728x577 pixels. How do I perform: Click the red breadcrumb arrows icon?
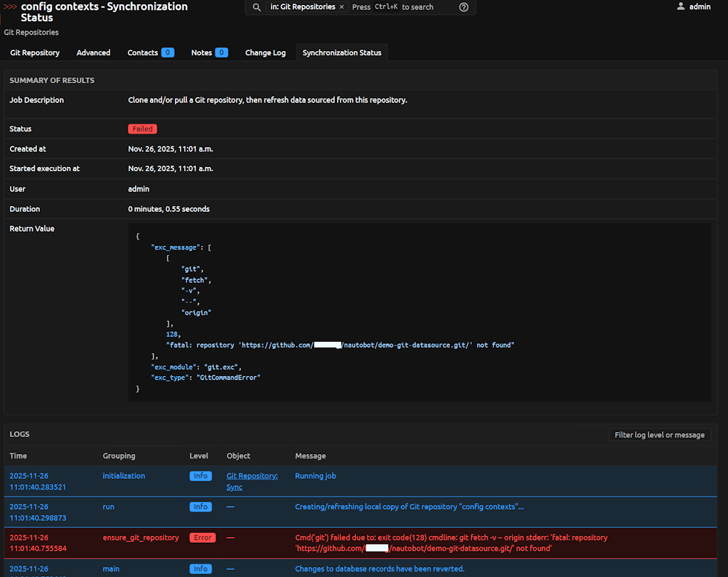[x=10, y=6]
